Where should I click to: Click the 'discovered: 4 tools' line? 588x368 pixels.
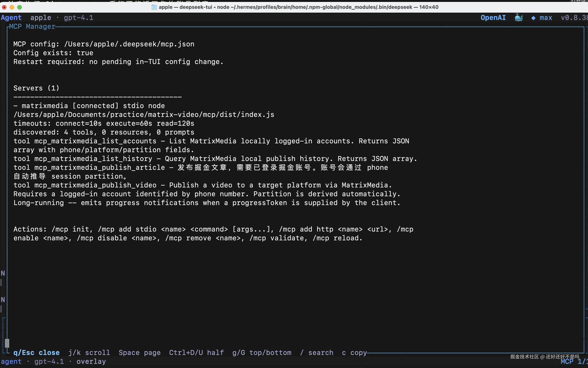pyautogui.click(x=104, y=132)
